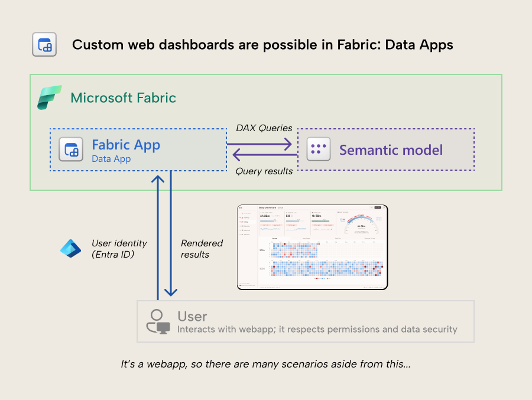The image size is (532, 400).
Task: Click the User person-with-monitor icon
Action: (158, 321)
